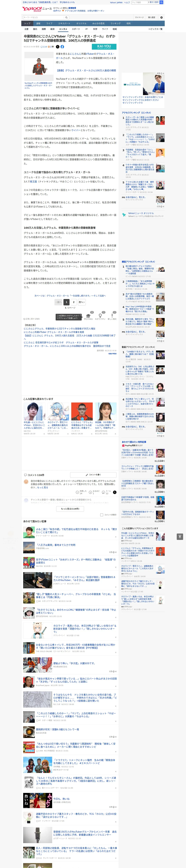Click the ログイン link
Image resolution: width=186 pixels, height=868 pixels.
coord(57,11)
